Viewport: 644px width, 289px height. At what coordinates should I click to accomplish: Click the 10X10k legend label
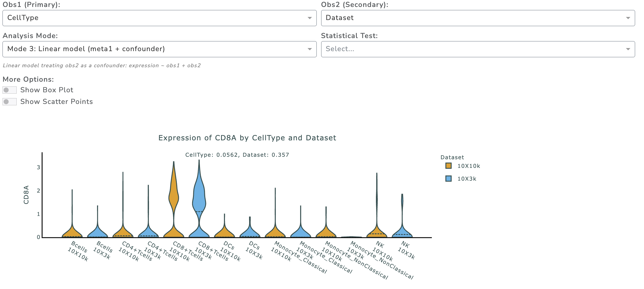tap(469, 166)
